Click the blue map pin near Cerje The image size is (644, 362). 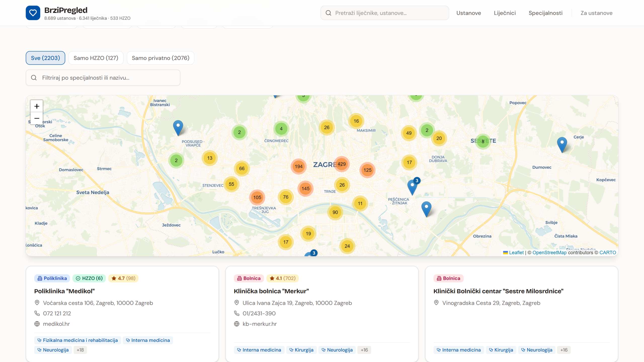562,145
